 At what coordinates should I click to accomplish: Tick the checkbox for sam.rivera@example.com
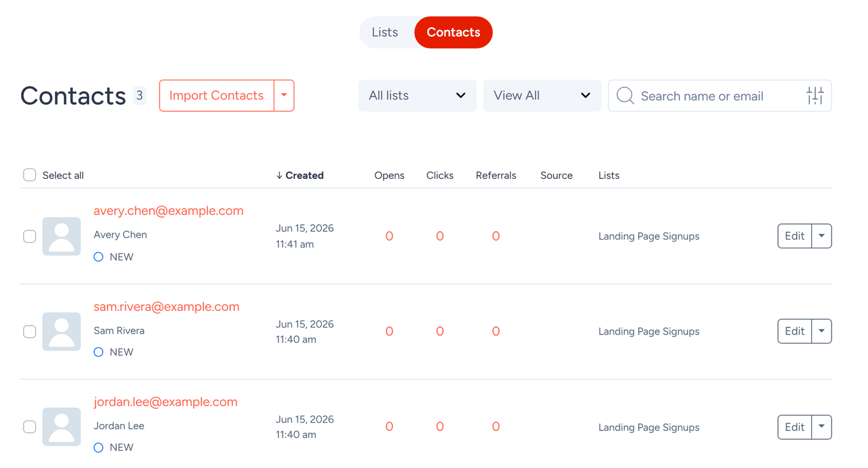[29, 331]
